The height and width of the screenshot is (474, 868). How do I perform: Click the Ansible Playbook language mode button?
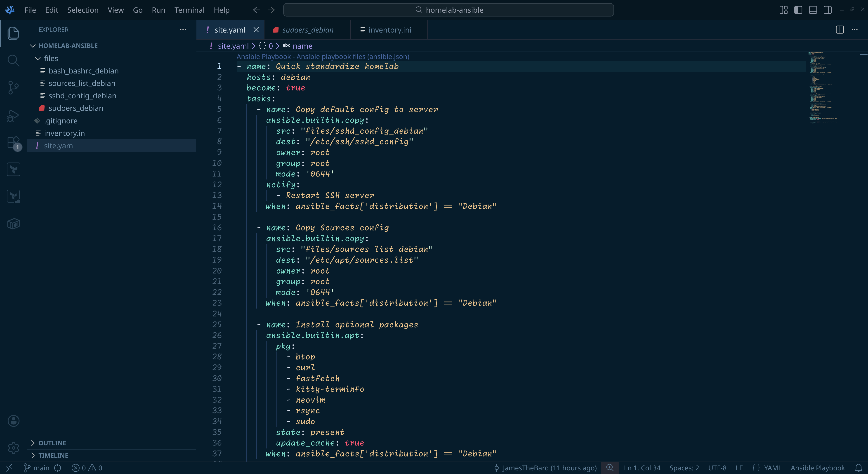817,468
